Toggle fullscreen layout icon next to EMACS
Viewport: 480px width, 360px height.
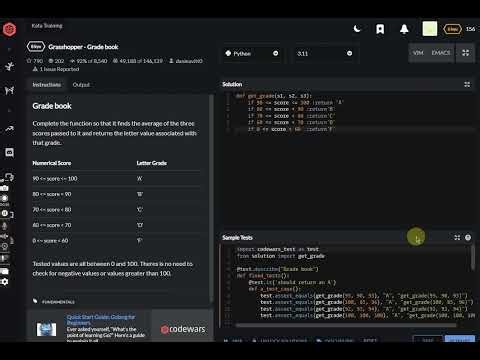click(466, 53)
